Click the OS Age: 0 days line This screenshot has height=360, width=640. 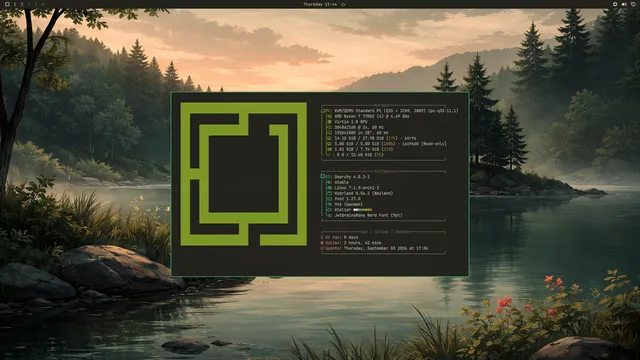[x=339, y=237]
